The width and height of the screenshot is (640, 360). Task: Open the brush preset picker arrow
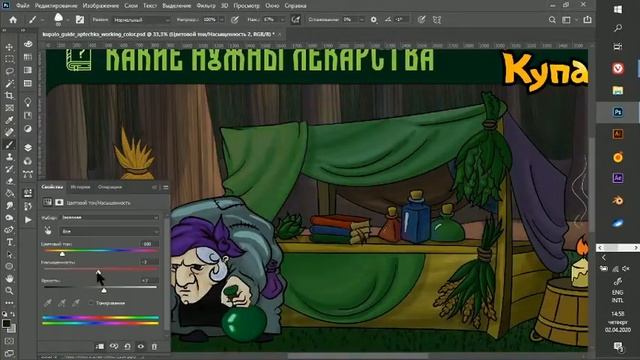[x=67, y=20]
